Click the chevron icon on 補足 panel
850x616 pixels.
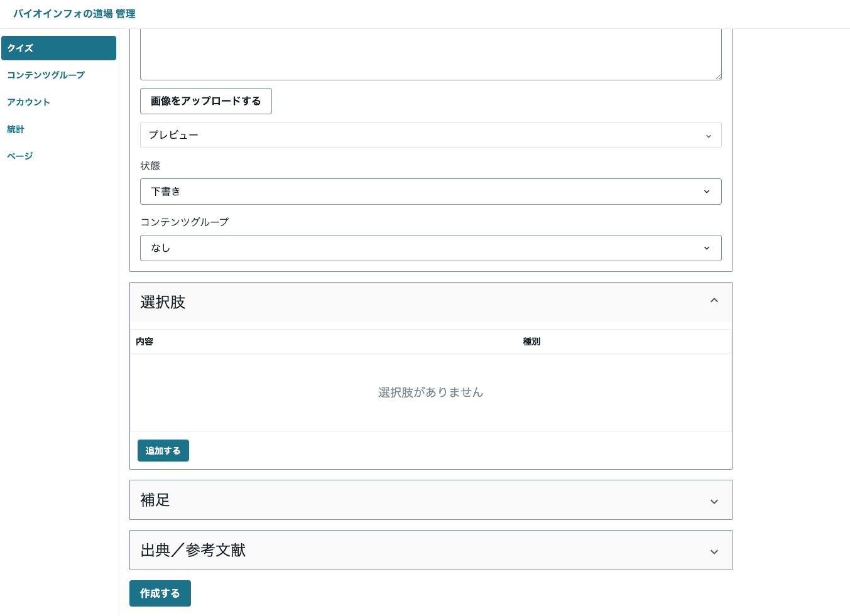(x=714, y=502)
